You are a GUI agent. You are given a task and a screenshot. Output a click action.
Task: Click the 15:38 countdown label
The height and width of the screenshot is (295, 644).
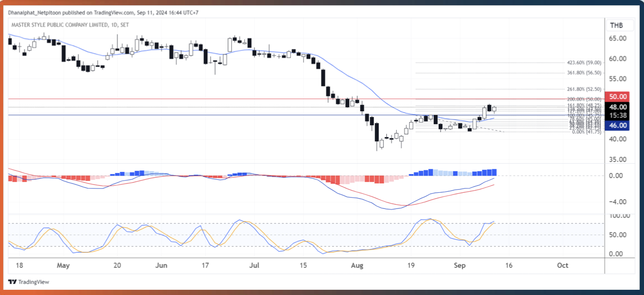[618, 115]
